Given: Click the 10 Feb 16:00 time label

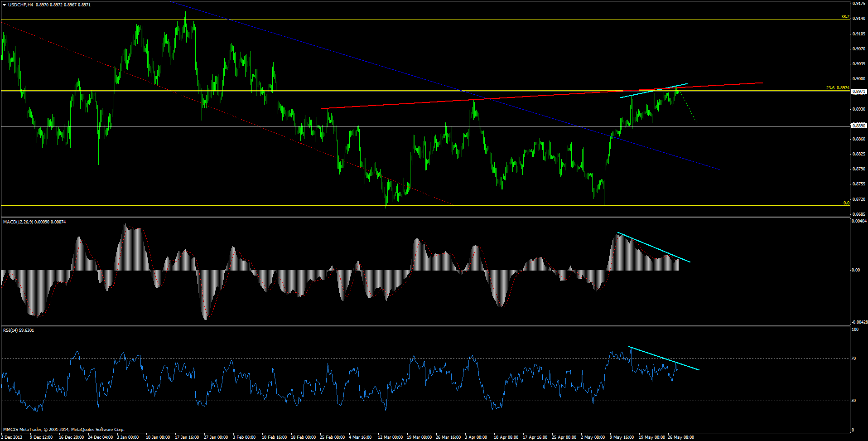Looking at the screenshot, I should [274, 437].
